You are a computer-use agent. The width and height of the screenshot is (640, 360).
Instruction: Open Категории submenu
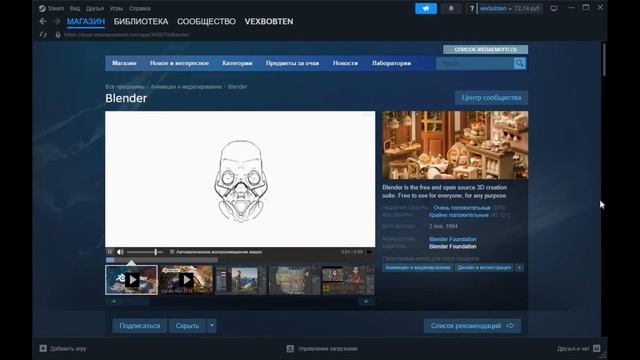pyautogui.click(x=237, y=63)
